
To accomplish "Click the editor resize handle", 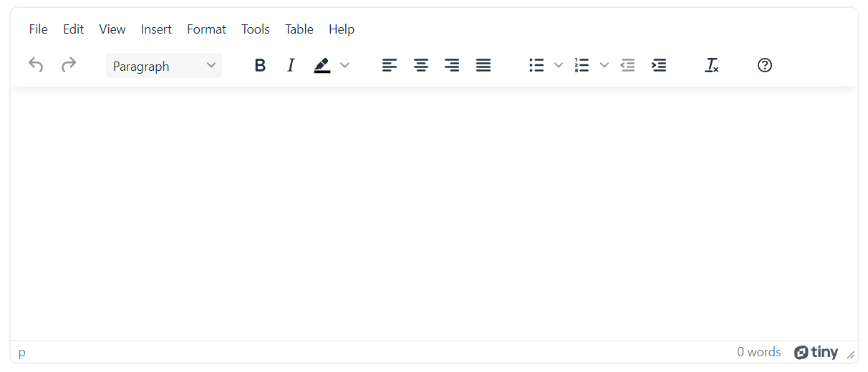I will [851, 353].
